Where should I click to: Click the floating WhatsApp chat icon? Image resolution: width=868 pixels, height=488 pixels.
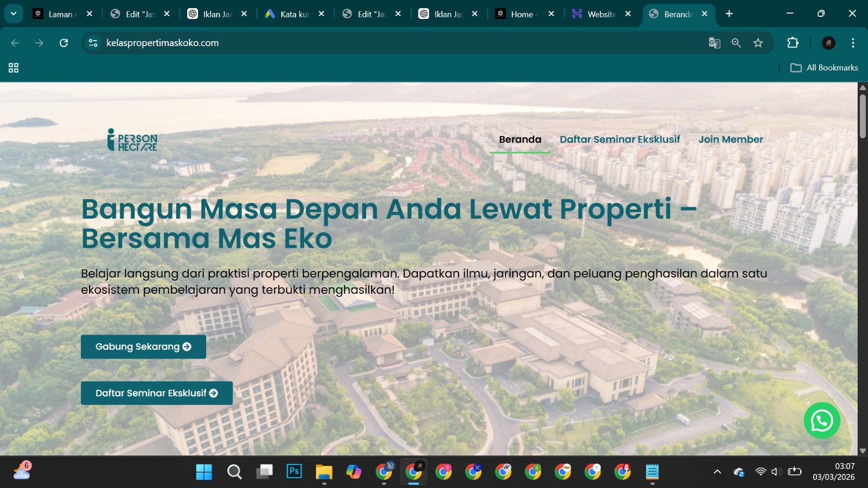[x=821, y=420]
